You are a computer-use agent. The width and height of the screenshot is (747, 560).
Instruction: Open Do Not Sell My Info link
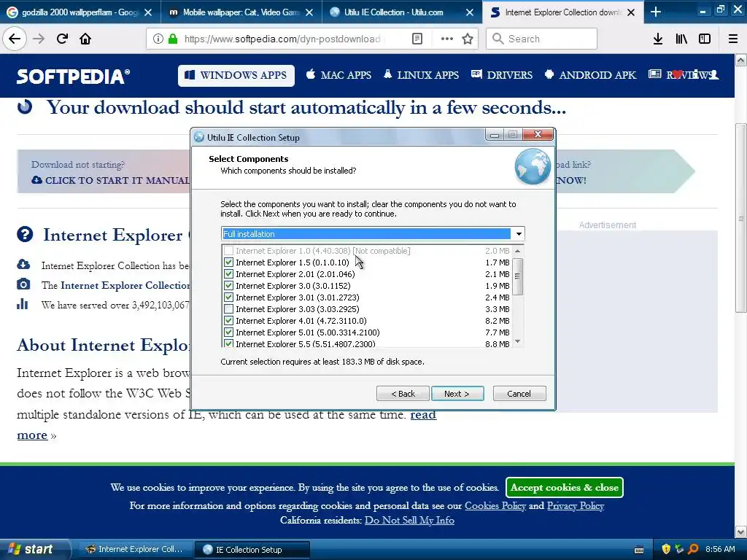click(409, 521)
